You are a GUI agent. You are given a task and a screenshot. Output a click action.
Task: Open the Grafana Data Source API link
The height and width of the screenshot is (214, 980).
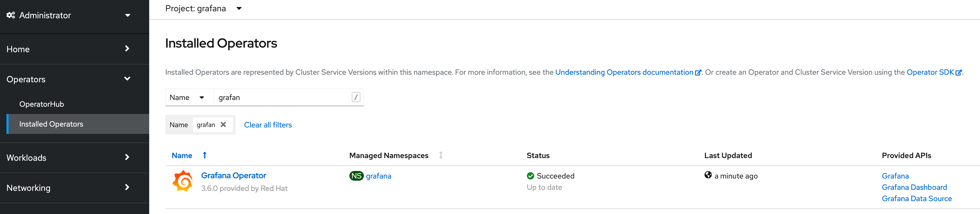coord(917,198)
